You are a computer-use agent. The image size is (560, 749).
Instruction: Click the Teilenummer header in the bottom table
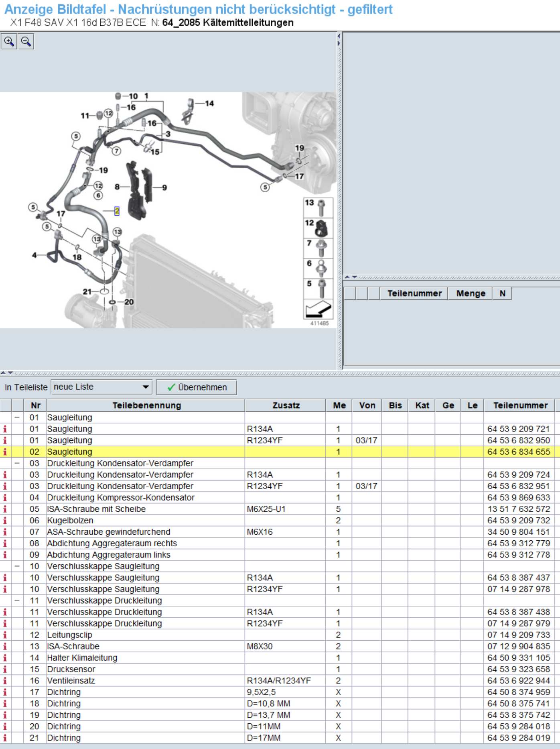tap(520, 405)
